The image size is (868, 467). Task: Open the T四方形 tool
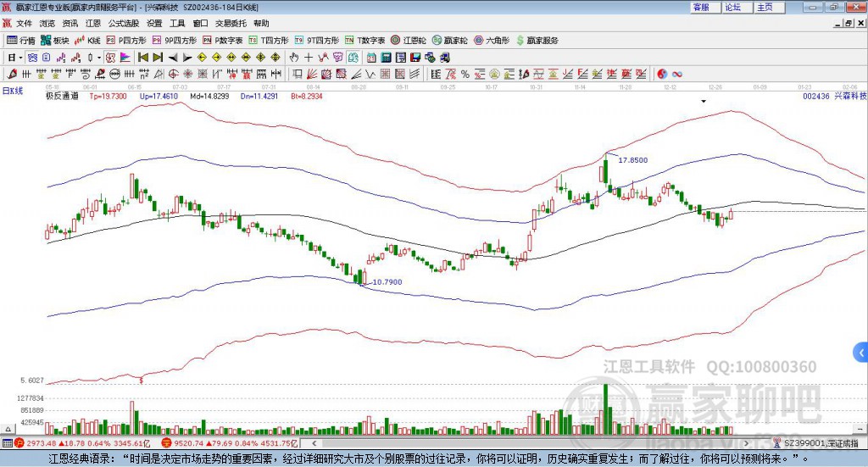tap(269, 41)
